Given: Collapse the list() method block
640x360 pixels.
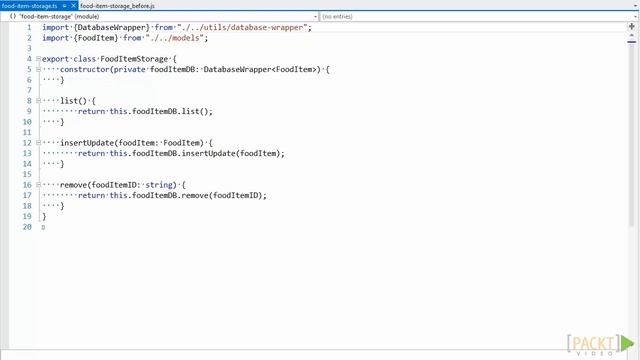Looking at the screenshot, I should pos(38,101).
